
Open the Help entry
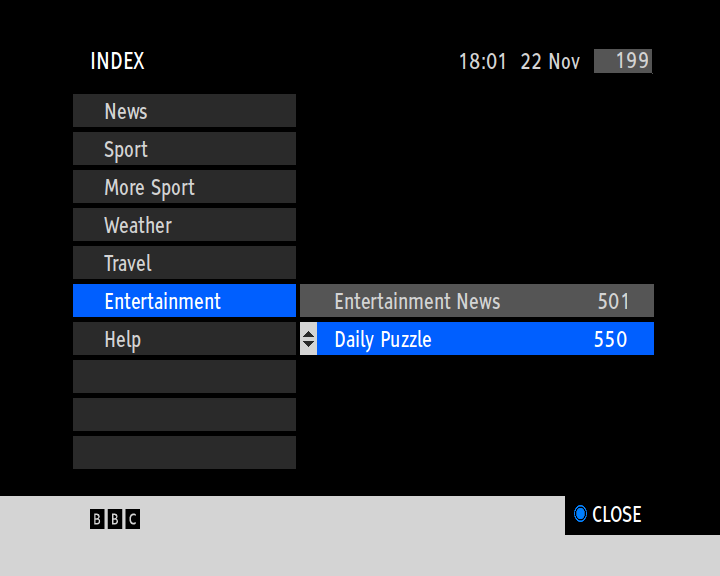tap(184, 339)
